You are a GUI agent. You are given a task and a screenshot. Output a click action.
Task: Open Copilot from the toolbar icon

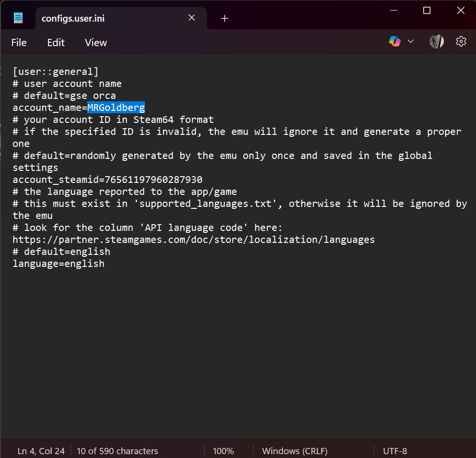[x=394, y=41]
